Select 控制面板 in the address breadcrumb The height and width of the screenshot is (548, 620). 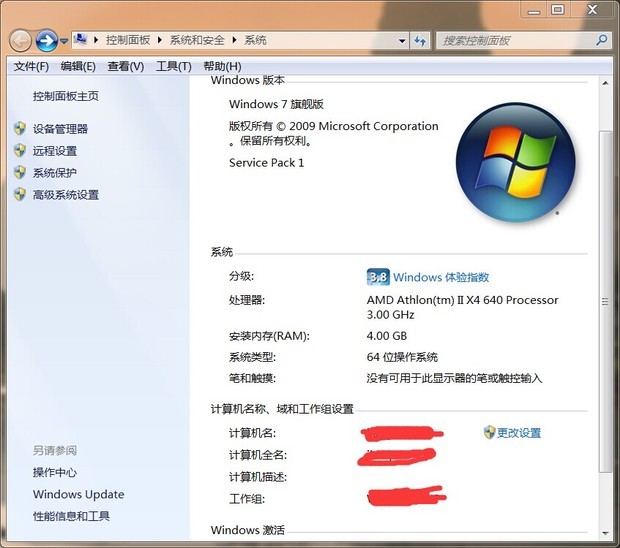click(128, 40)
